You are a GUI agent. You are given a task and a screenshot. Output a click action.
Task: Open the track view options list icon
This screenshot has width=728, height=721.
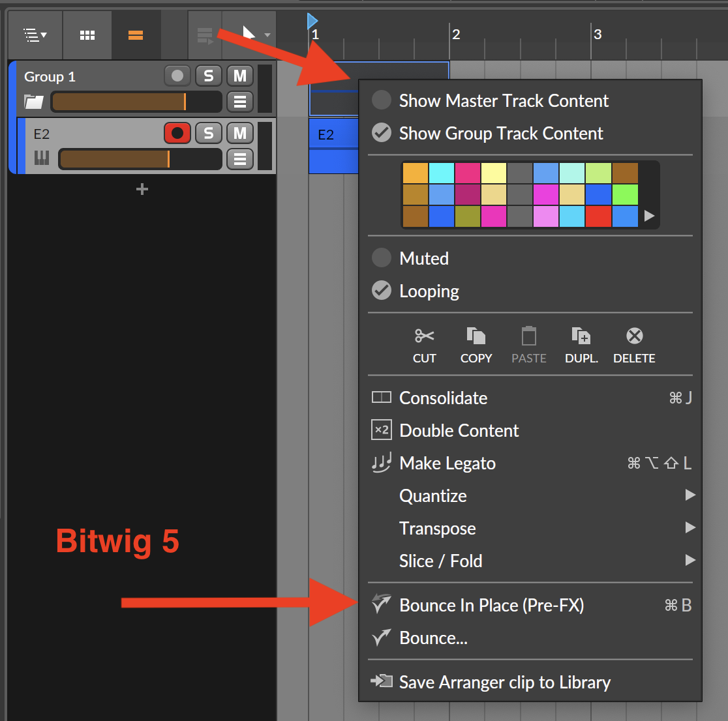(35, 35)
